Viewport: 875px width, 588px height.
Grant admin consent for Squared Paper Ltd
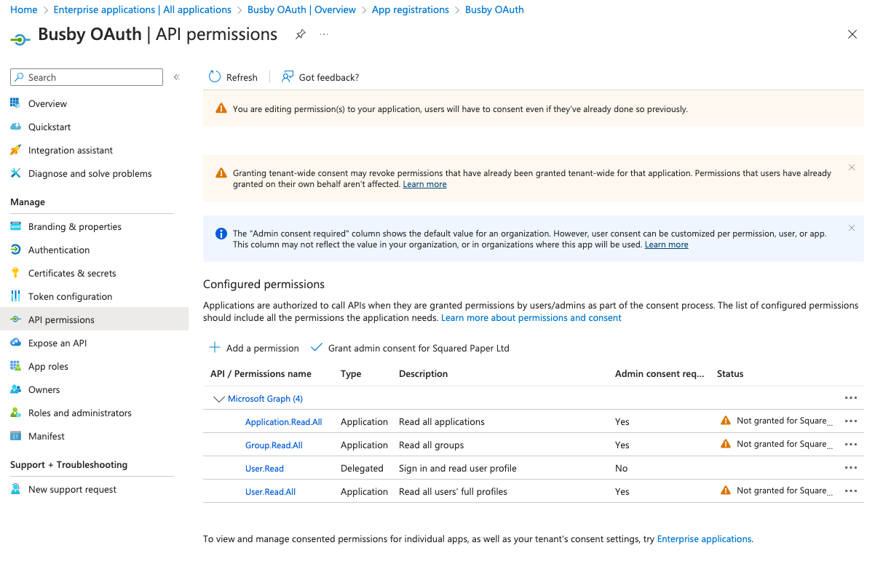pos(410,348)
